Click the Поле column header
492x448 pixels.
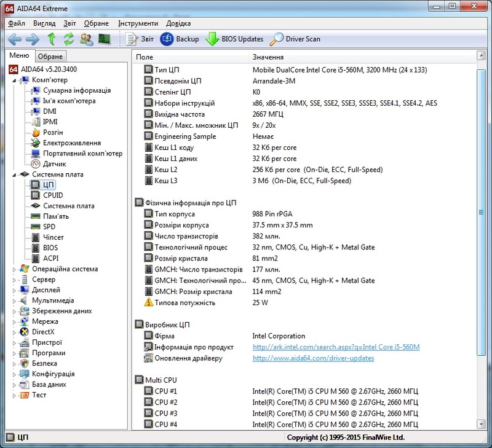pos(190,57)
